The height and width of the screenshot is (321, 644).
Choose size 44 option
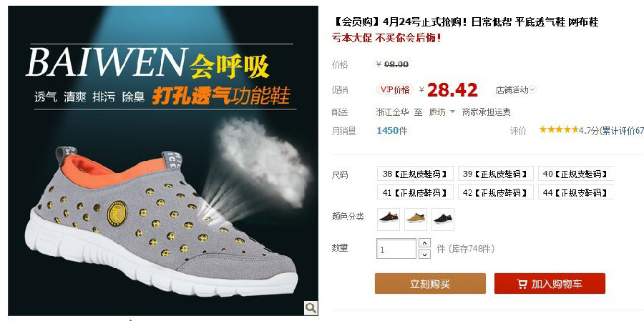pyautogui.click(x=576, y=192)
